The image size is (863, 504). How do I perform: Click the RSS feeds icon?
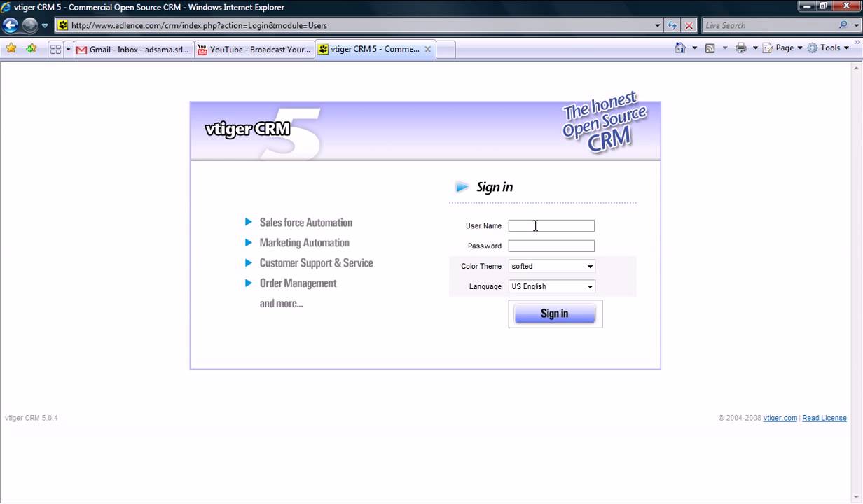(x=710, y=48)
